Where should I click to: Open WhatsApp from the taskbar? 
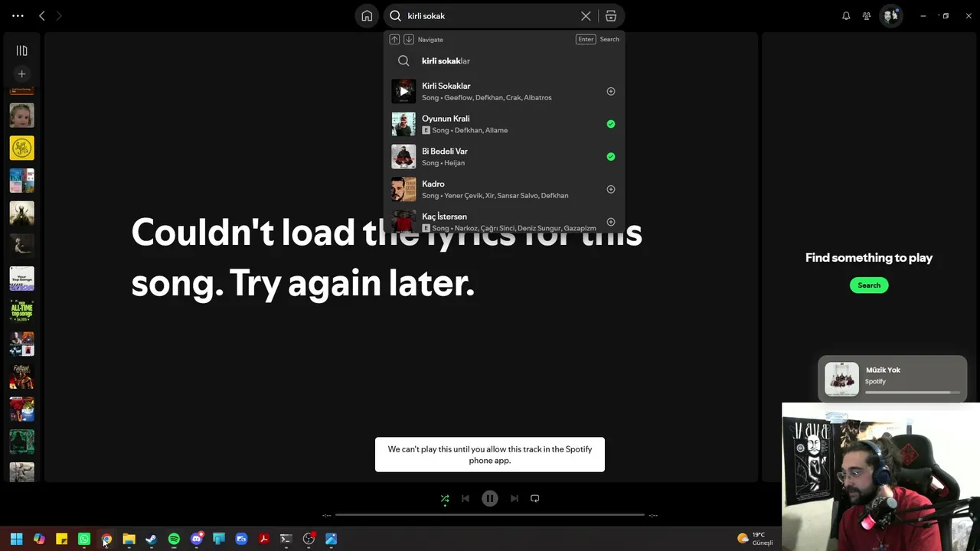[84, 539]
